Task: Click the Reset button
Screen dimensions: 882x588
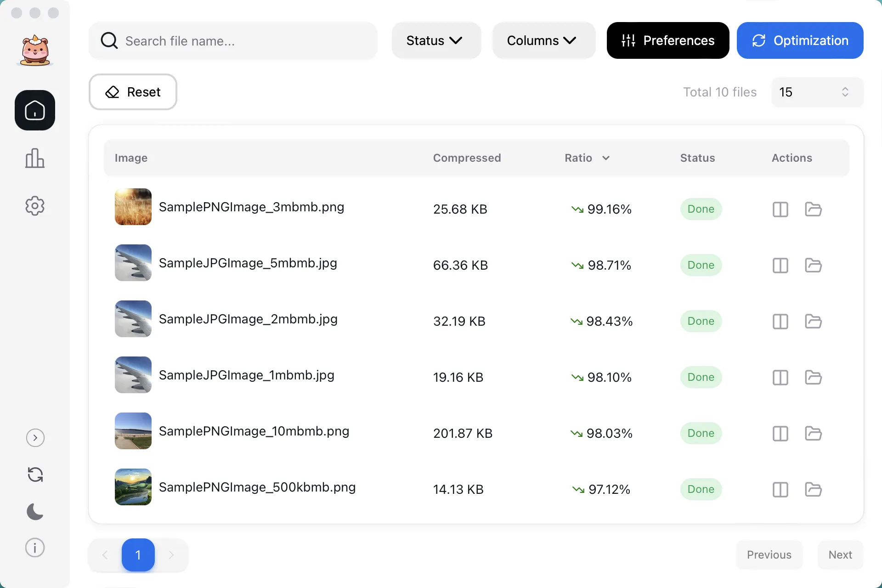Action: (x=133, y=92)
